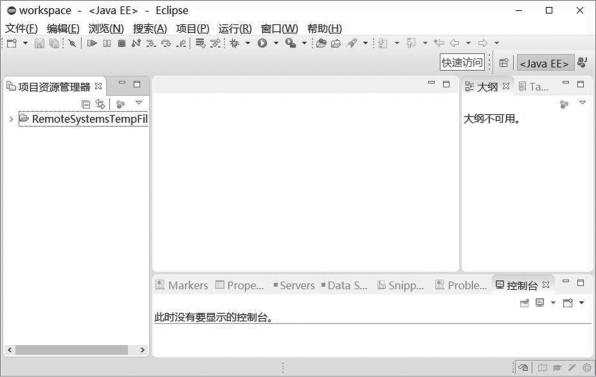Open the project explorer view menu triangle
Screen dimensions: 596x377
point(139,103)
